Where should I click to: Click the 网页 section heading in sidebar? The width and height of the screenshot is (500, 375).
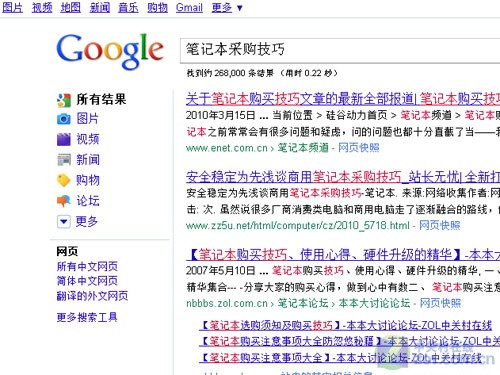67,251
